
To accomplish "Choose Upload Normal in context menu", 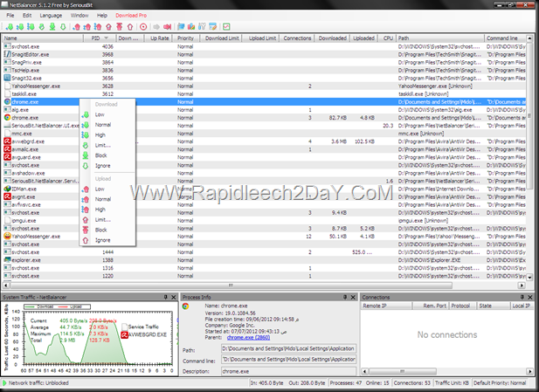I will [x=107, y=199].
